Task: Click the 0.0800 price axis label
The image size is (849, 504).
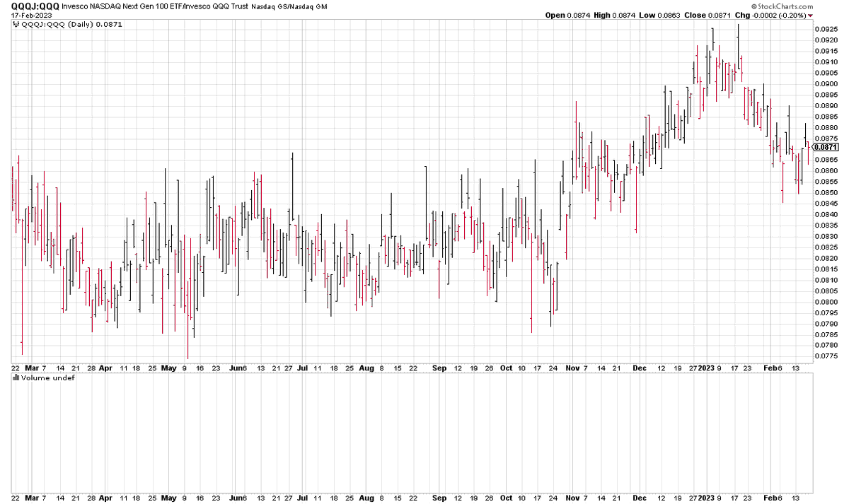Action: click(826, 303)
